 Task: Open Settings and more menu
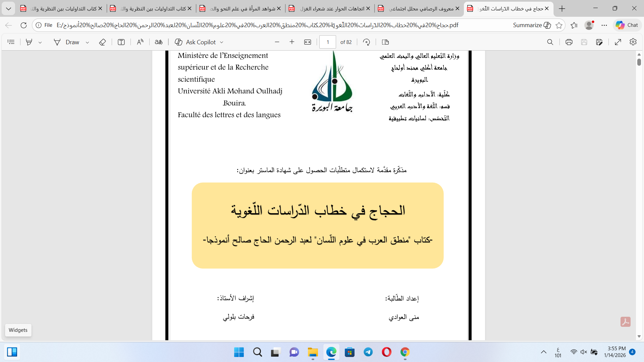pos(604,25)
